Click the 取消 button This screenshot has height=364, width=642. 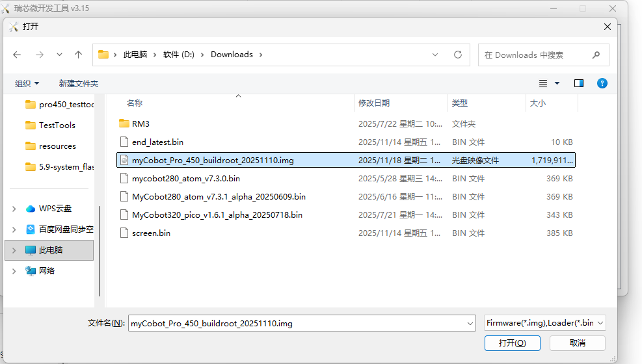coord(577,343)
